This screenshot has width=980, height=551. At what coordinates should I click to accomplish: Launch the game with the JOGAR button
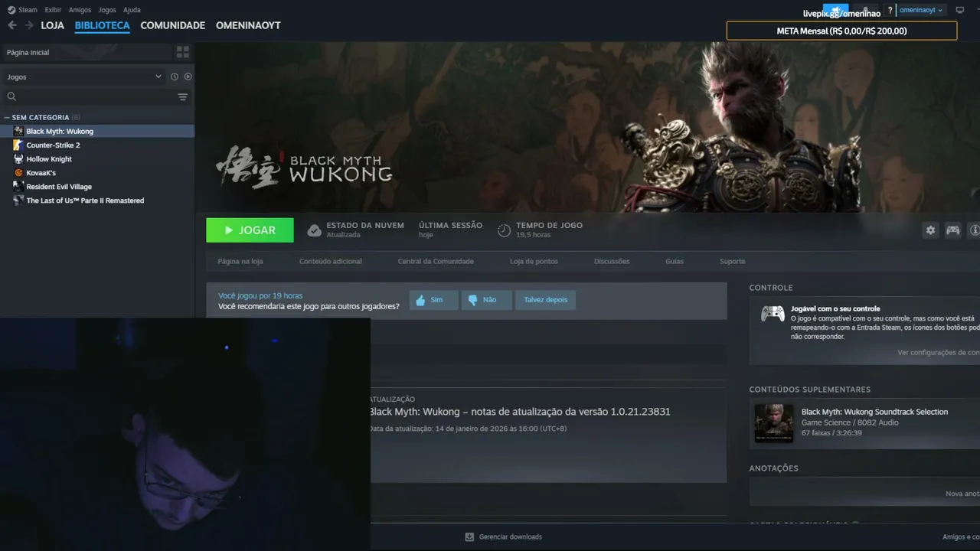(x=250, y=230)
